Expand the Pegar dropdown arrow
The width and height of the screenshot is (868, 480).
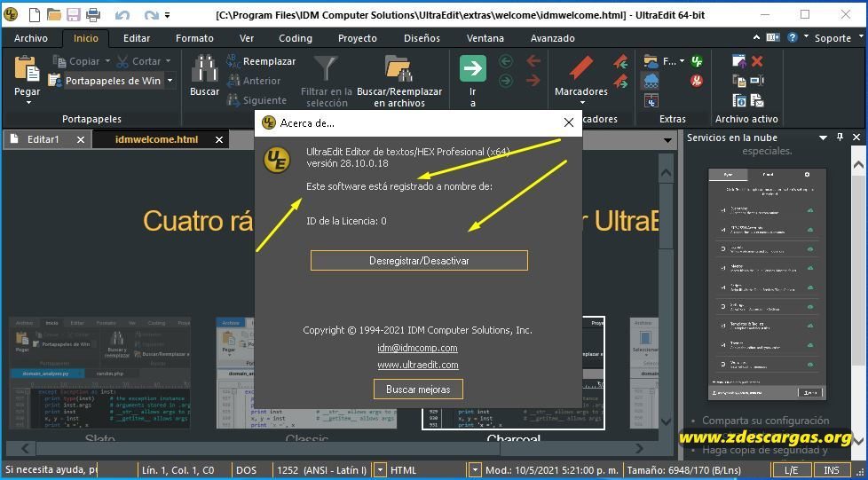(28, 102)
